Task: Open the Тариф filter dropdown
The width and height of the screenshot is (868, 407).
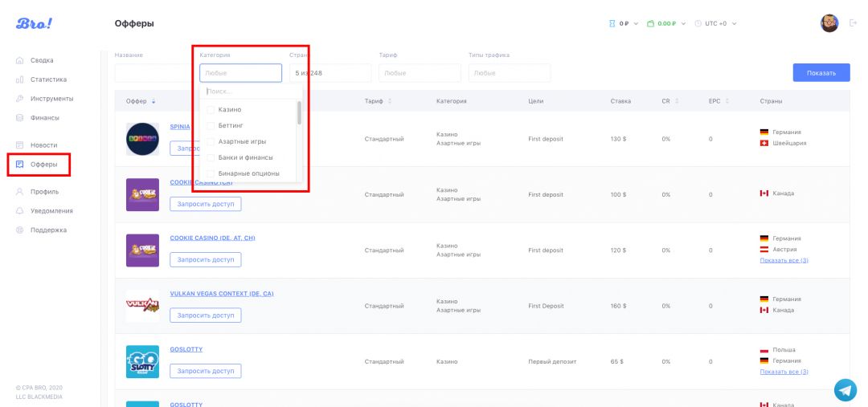Action: pos(411,73)
